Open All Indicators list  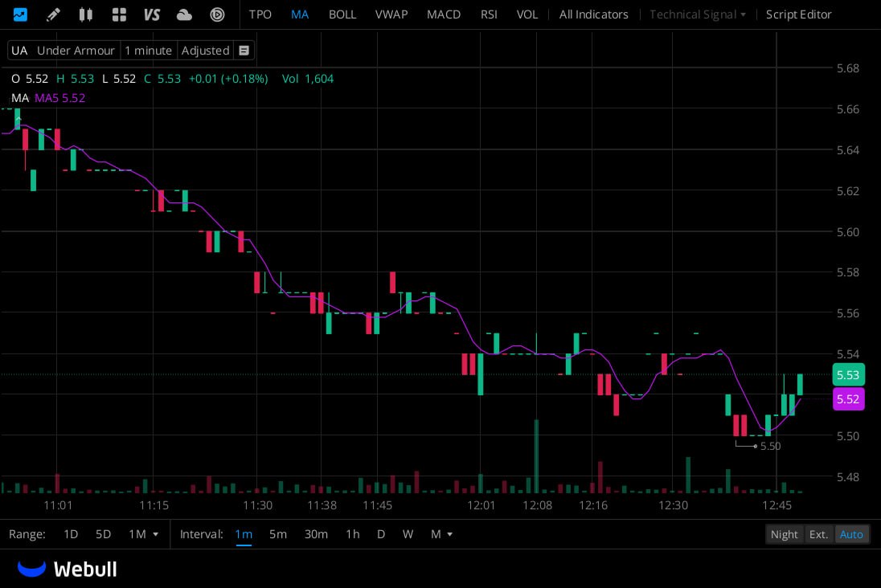(x=593, y=14)
